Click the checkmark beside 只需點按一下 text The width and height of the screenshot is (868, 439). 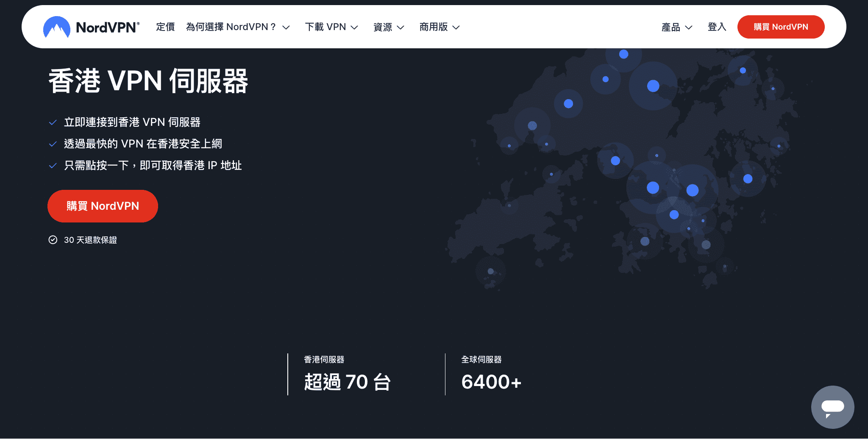point(53,165)
